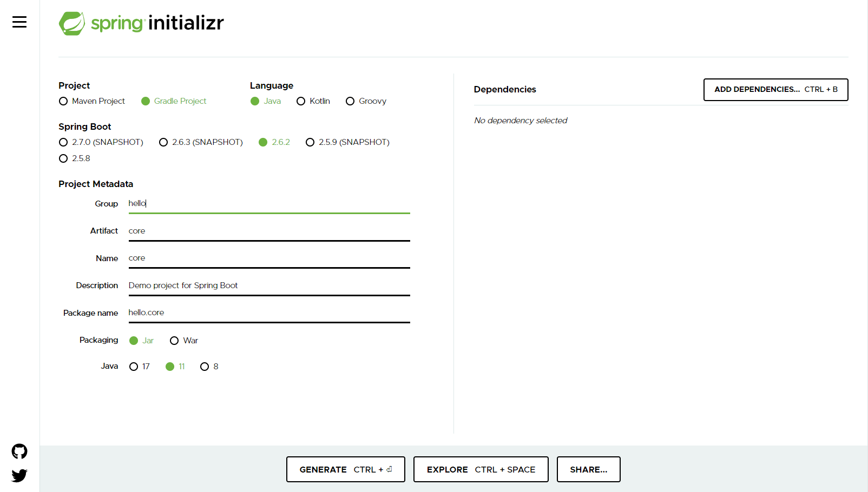Click the Project Metadata heading
This screenshot has height=492, width=868.
[x=96, y=184]
